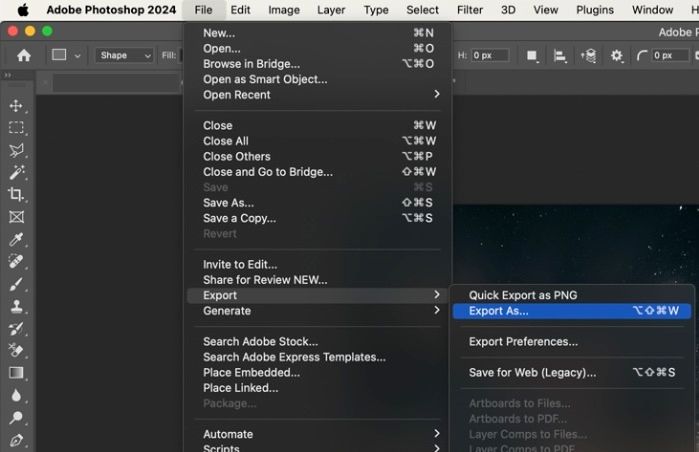Select the Eyedropper tool
Image resolution: width=699 pixels, height=452 pixels.
click(16, 239)
